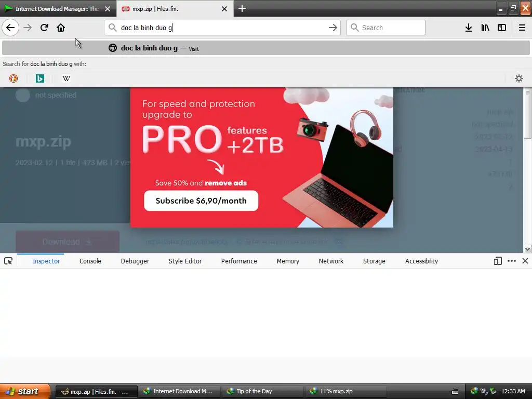Click the dimmed Download button

[68, 242]
